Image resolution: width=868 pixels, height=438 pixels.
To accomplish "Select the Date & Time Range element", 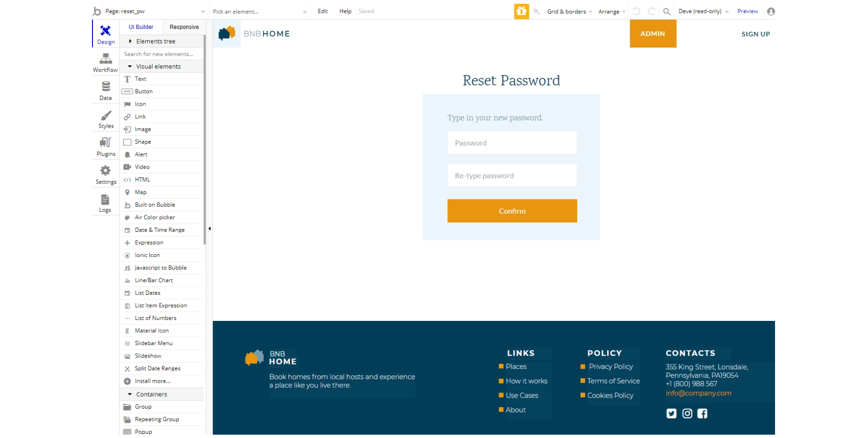I will (x=162, y=230).
